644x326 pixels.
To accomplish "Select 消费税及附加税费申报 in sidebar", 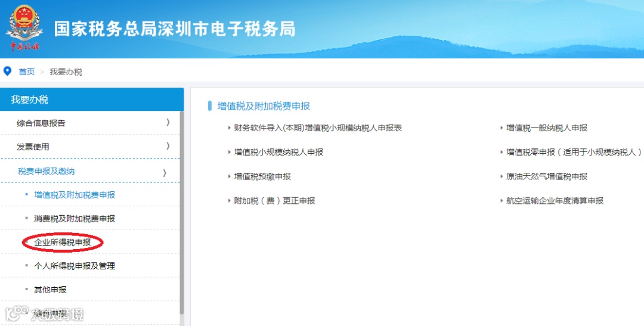I will 75,219.
